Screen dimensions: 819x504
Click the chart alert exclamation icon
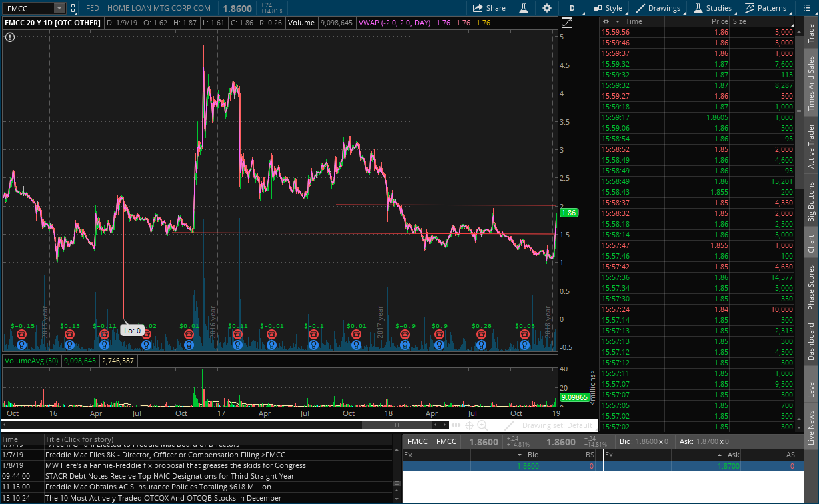(9, 37)
